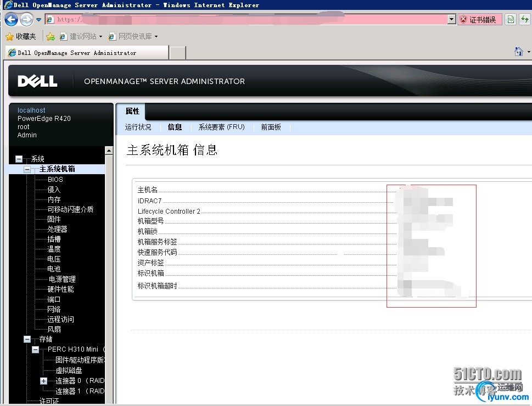The image size is (532, 406).
Task: Open 风扇 fans tree item
Action: coord(54,329)
